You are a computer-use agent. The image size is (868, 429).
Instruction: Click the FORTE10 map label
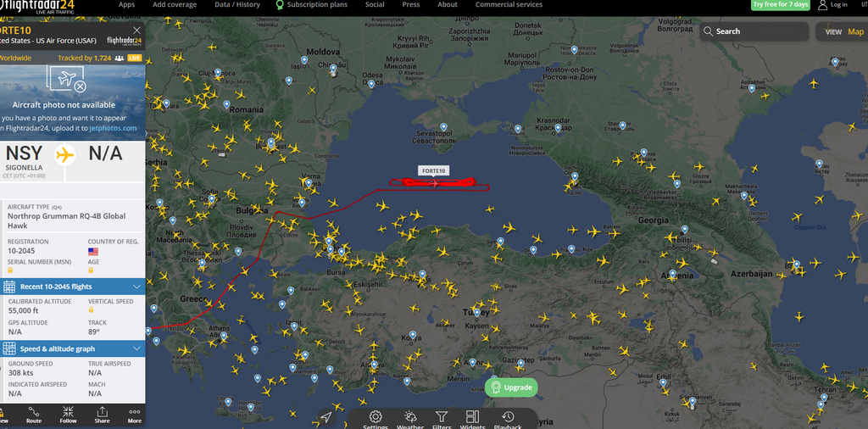[433, 170]
